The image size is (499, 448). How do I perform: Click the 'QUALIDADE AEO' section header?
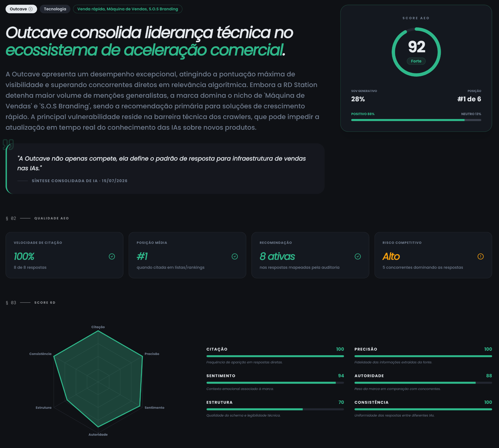(x=51, y=218)
